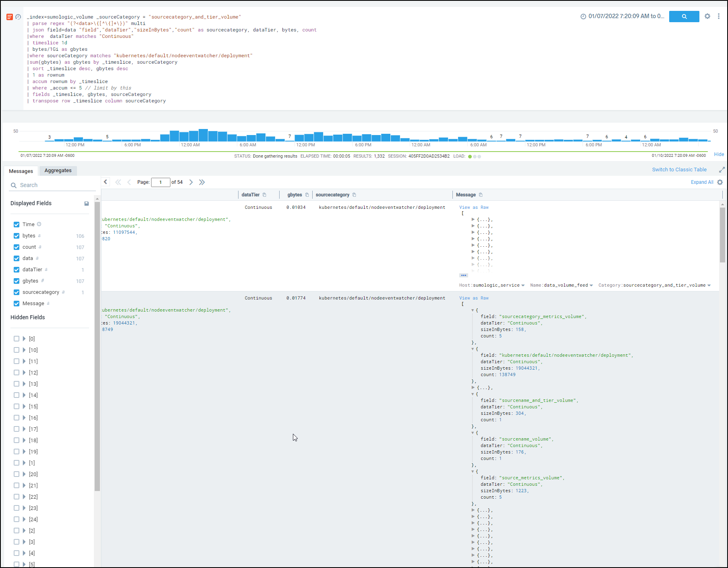Go to next results page
Viewport: 728px width, 568px height.
(191, 182)
